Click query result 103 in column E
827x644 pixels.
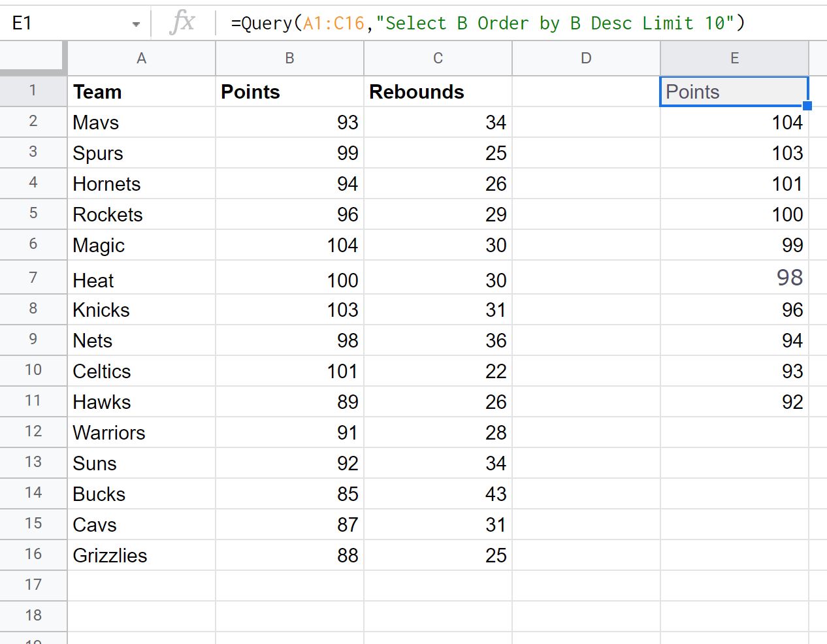pos(734,153)
